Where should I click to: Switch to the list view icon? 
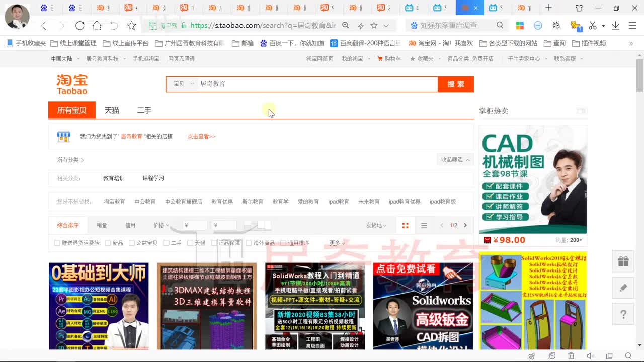tap(424, 225)
